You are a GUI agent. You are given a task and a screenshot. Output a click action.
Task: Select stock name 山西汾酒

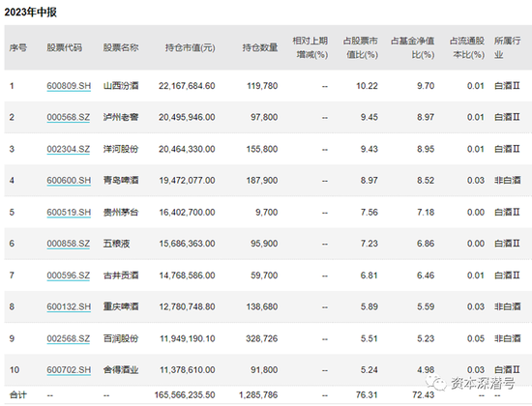coord(121,86)
